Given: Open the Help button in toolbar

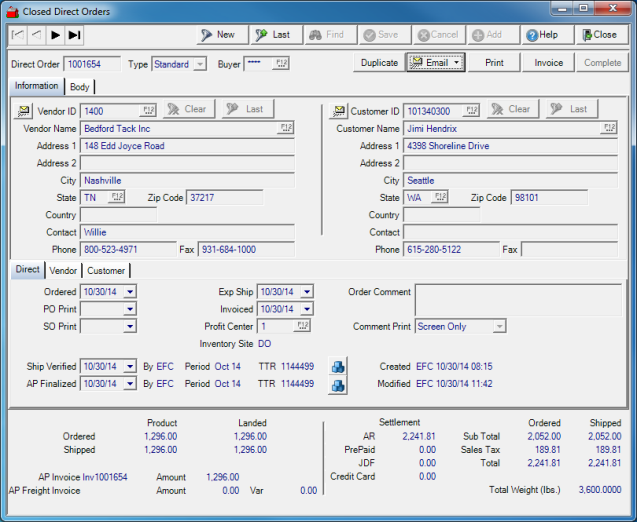Looking at the screenshot, I should 543,35.
